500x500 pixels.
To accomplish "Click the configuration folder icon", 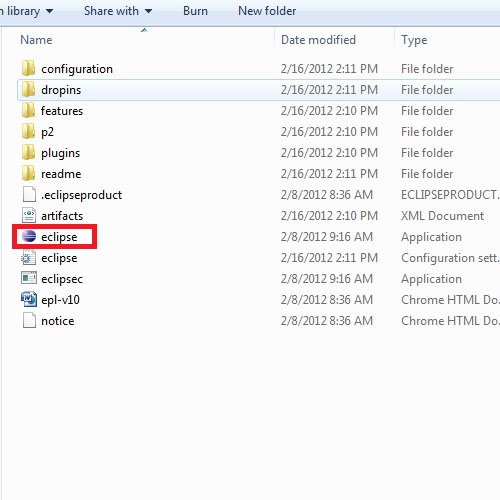I will 29,68.
